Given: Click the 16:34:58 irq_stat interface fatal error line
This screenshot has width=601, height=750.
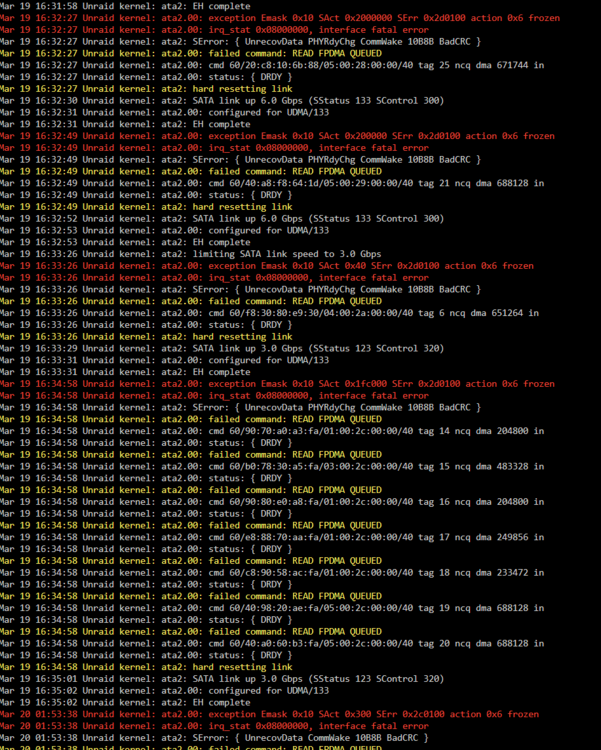Looking at the screenshot, I should click(214, 396).
